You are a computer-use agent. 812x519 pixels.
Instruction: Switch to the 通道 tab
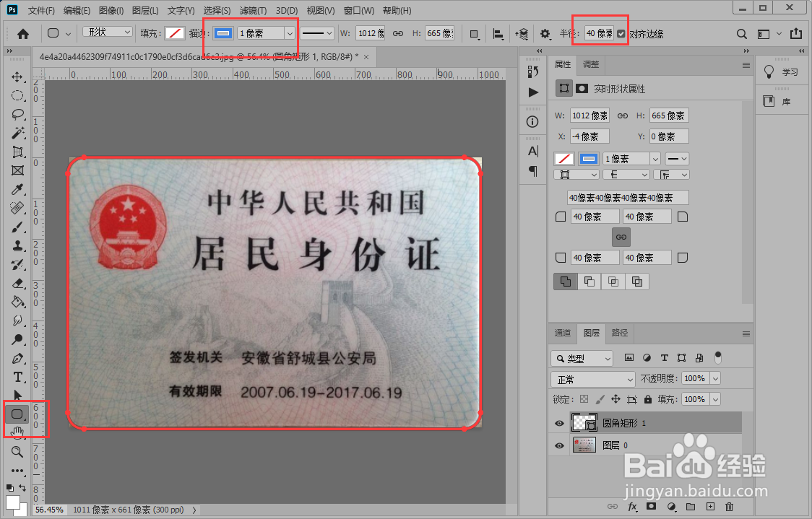(563, 333)
